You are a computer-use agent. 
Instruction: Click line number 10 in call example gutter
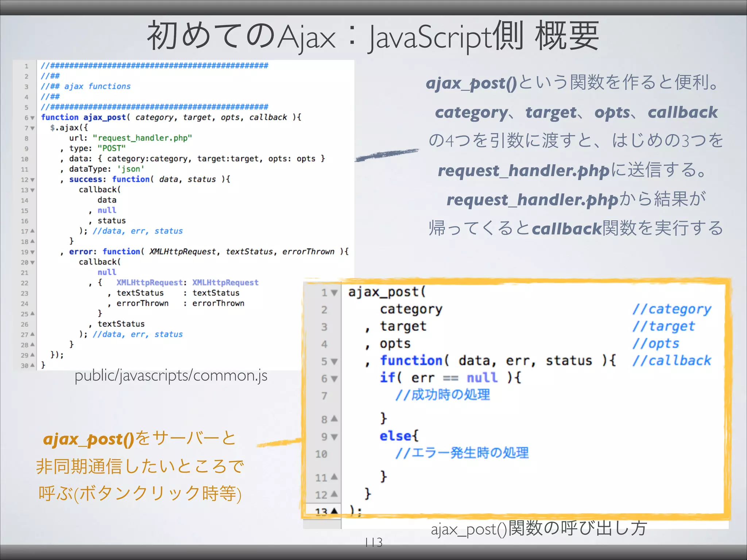pyautogui.click(x=321, y=454)
